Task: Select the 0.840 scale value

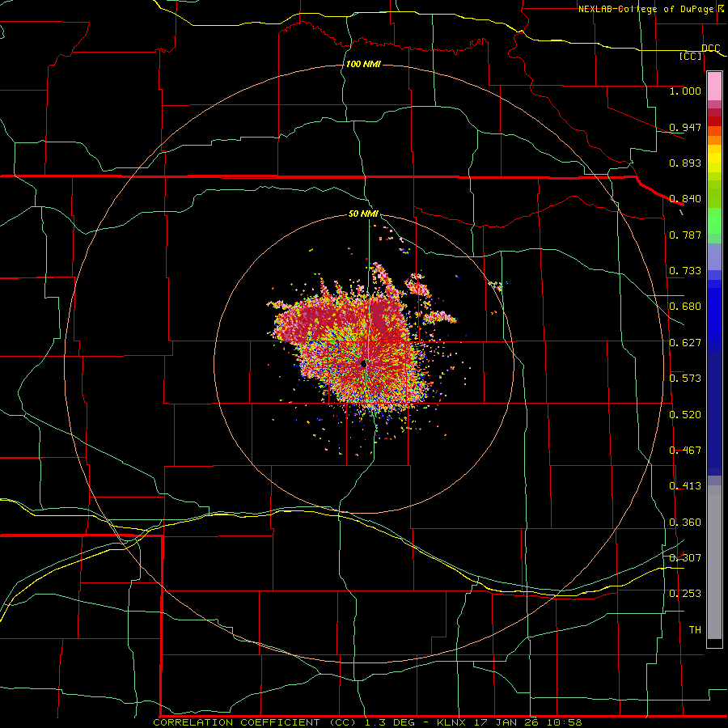Action: (x=685, y=199)
